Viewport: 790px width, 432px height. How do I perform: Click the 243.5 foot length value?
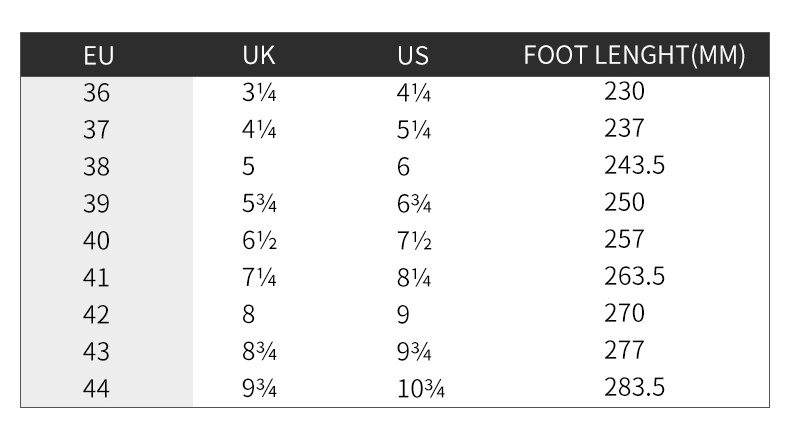634,165
